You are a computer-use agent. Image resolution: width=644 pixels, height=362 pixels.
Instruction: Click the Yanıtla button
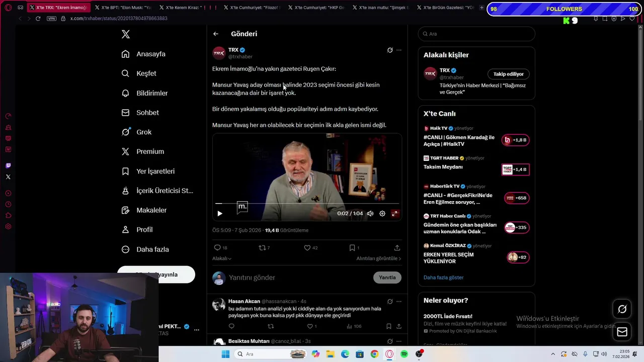pyautogui.click(x=387, y=278)
